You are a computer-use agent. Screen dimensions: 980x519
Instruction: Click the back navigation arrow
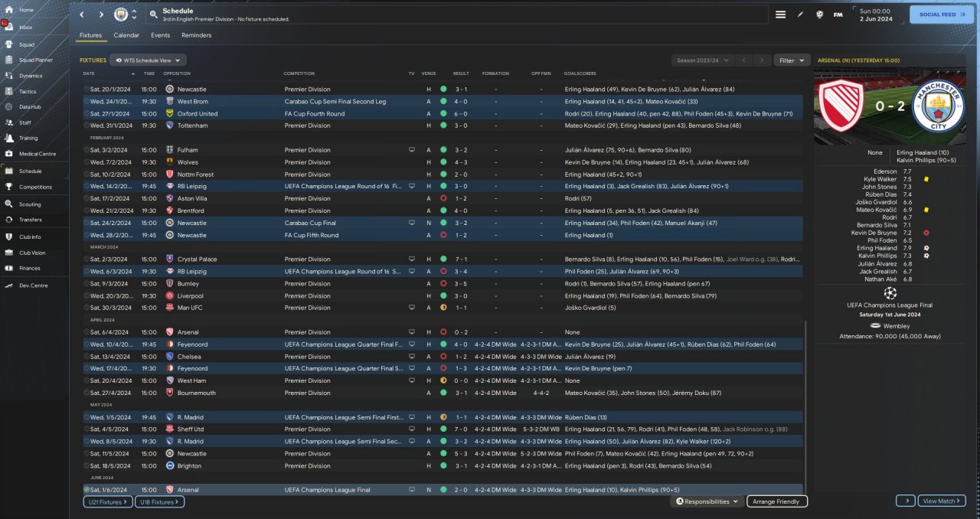(82, 15)
